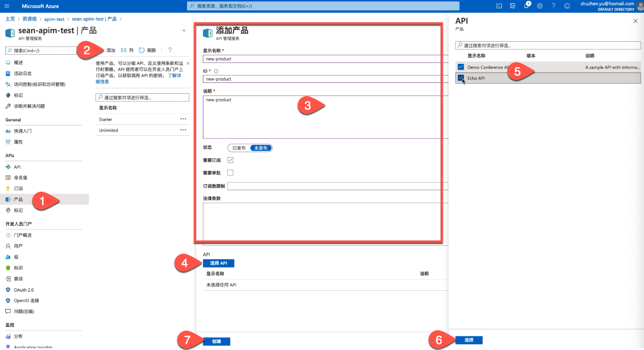
Task: Open OpenID 连接 in the sidebar
Action: point(26,301)
